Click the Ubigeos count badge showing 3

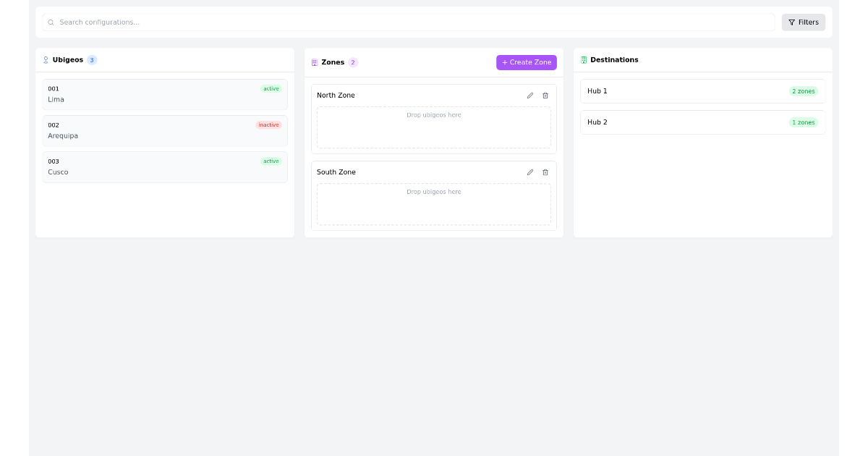coord(91,59)
